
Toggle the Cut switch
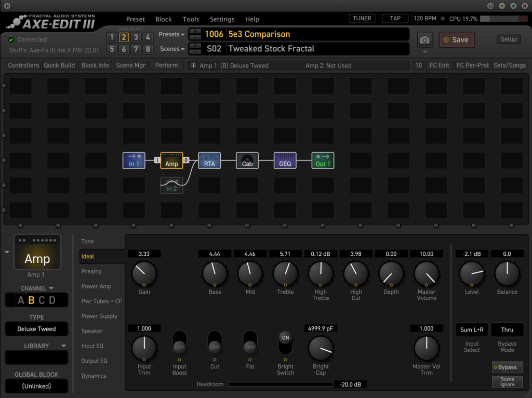pyautogui.click(x=215, y=343)
